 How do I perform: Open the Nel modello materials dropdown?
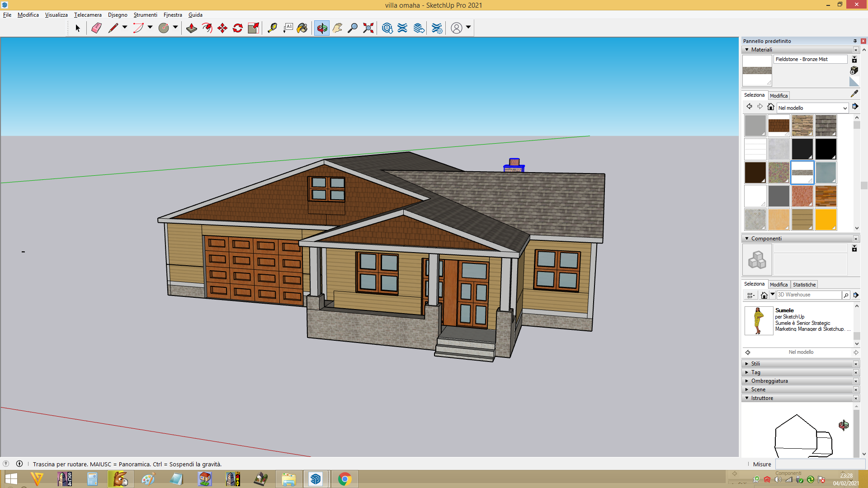[x=812, y=108]
